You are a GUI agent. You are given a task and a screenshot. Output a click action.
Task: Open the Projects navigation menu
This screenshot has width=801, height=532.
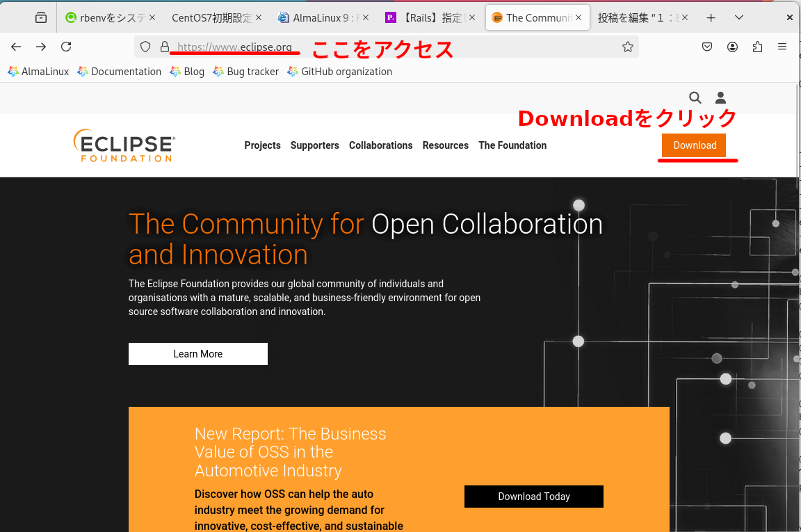pos(263,145)
